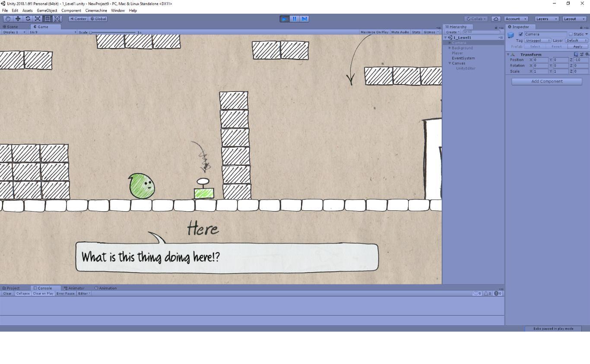Click the Camera GameObject cube icon
Image resolution: width=590 pixels, height=364 pixels.
pyautogui.click(x=511, y=35)
